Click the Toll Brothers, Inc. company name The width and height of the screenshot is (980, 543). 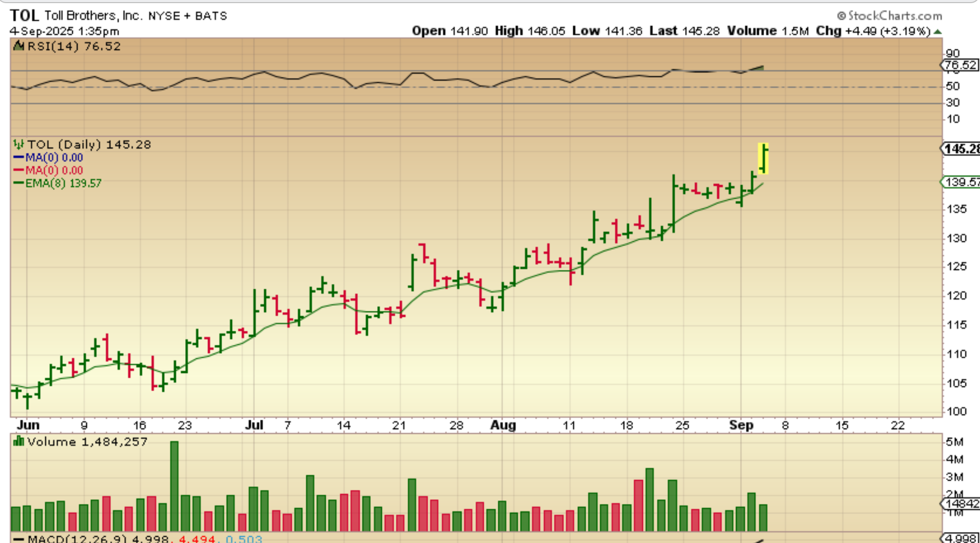(x=93, y=16)
